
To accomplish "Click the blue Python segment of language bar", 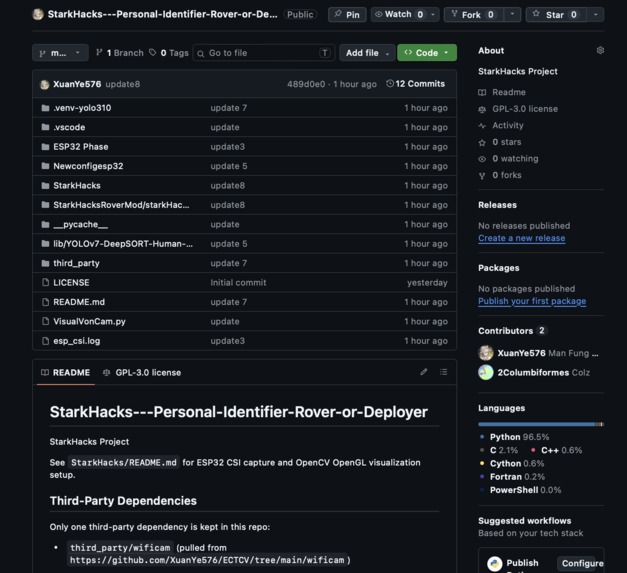I will point(537,424).
